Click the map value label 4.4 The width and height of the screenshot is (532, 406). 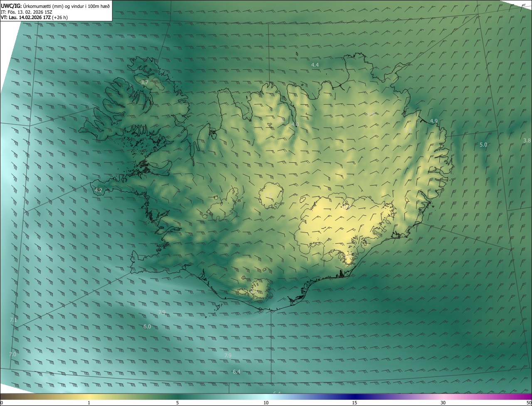(x=315, y=65)
